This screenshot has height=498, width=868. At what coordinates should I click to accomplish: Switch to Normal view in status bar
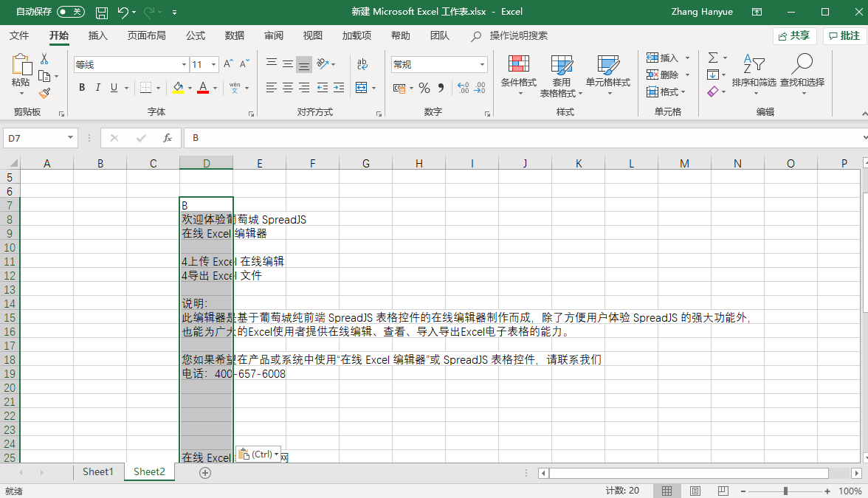coord(667,491)
